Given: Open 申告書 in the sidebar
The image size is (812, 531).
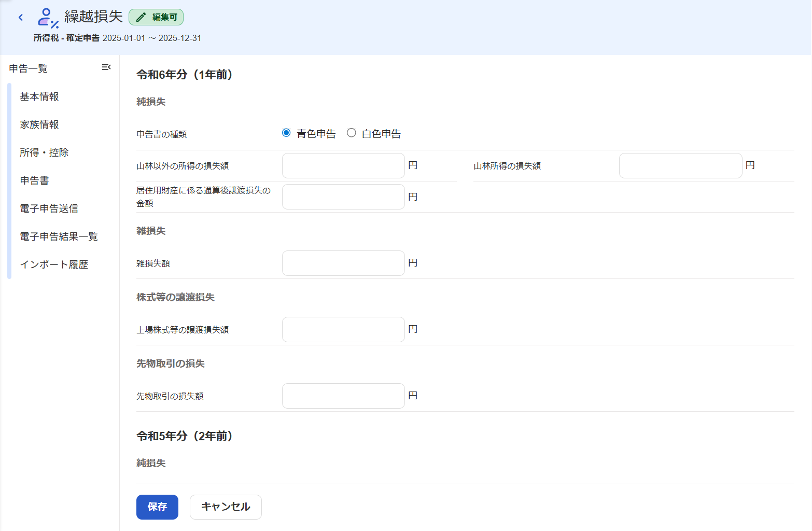Looking at the screenshot, I should pyautogui.click(x=34, y=180).
